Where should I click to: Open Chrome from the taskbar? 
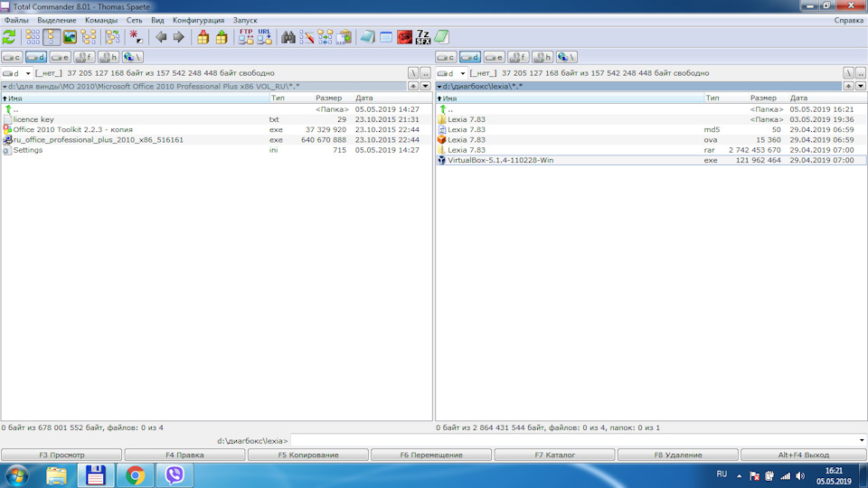(x=135, y=475)
